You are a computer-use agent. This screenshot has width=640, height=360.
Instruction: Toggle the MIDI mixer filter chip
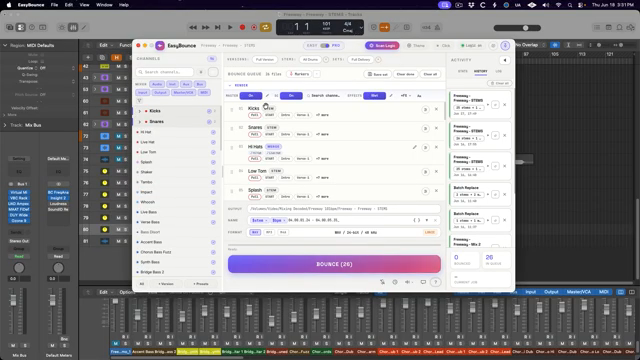204,93
